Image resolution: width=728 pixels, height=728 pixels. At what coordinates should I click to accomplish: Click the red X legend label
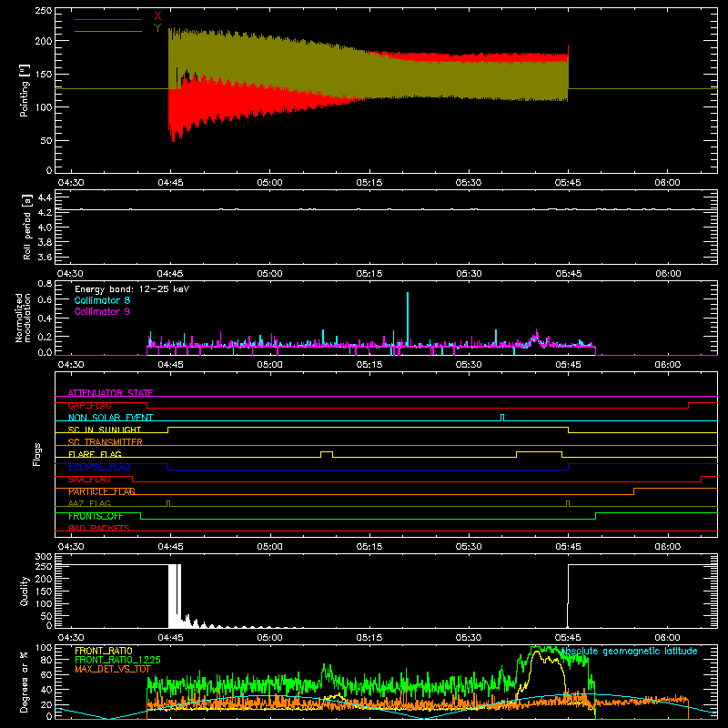(157, 16)
